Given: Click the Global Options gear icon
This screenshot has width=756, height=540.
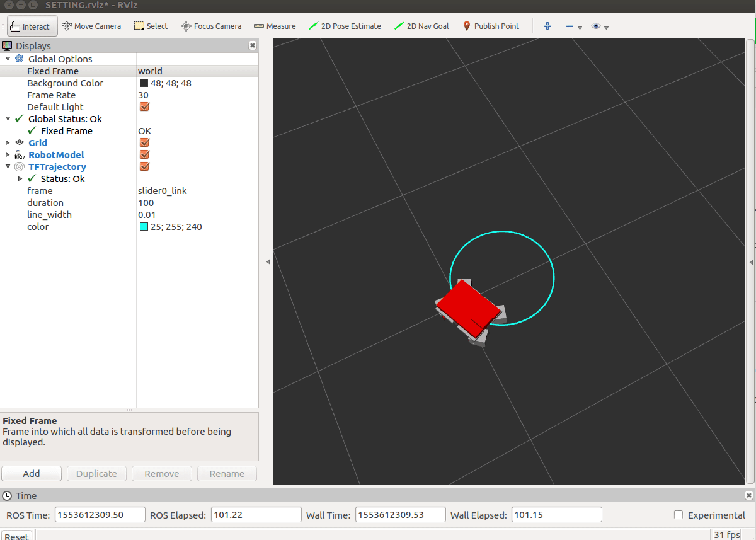Looking at the screenshot, I should [x=19, y=59].
